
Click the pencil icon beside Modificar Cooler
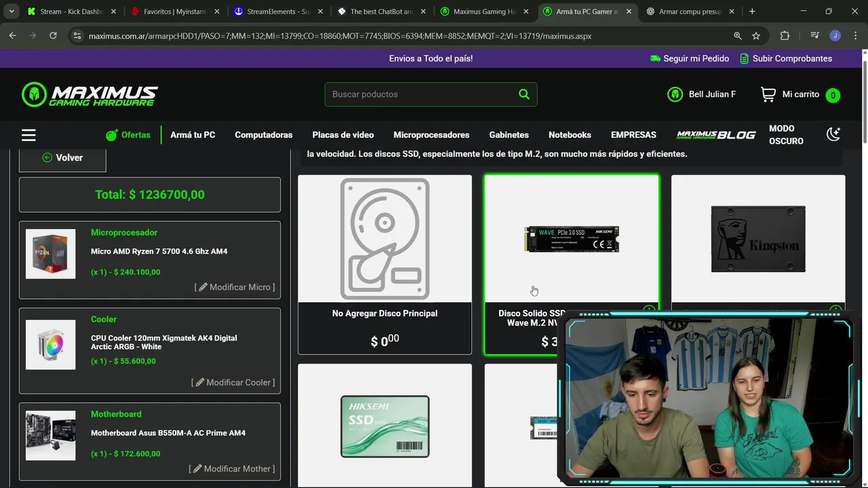[x=200, y=382]
